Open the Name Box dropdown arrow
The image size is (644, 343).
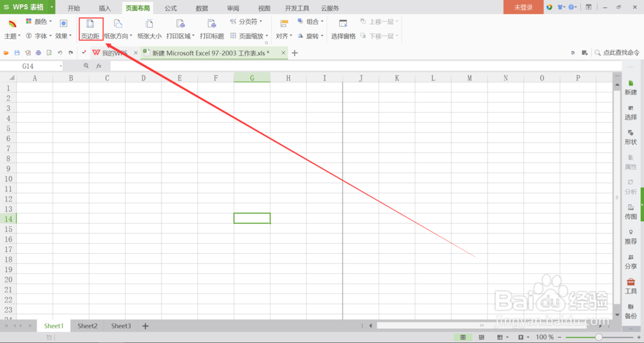point(61,66)
